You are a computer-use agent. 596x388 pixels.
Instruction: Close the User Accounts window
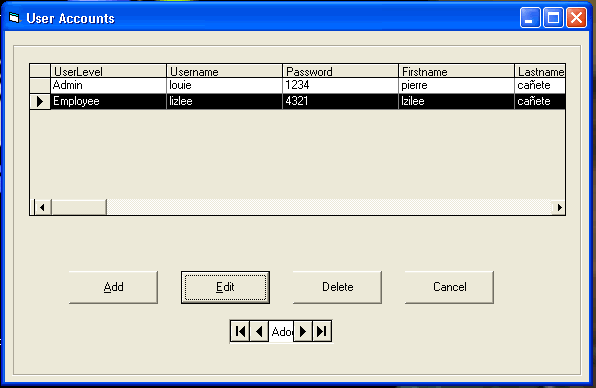[x=576, y=17]
